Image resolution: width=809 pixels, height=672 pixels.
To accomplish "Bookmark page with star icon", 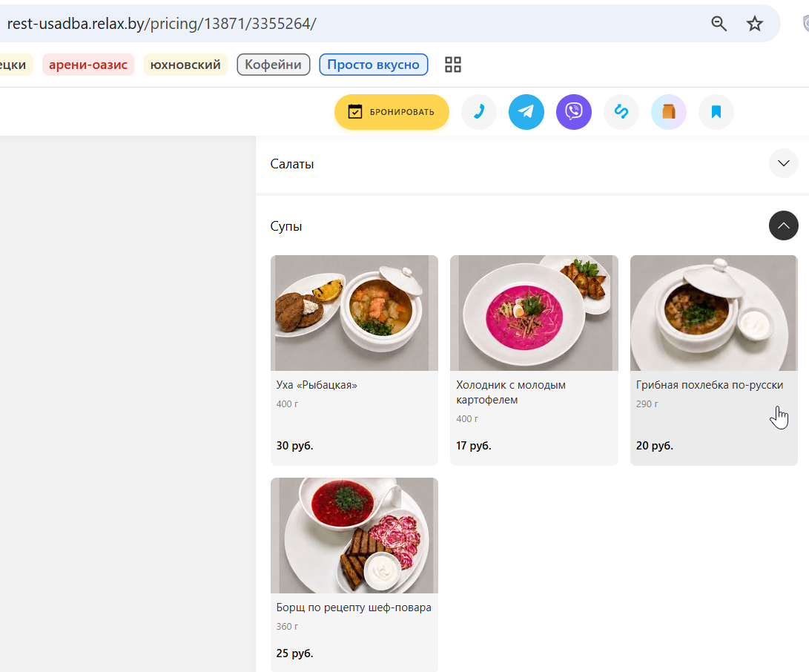I will point(755,24).
